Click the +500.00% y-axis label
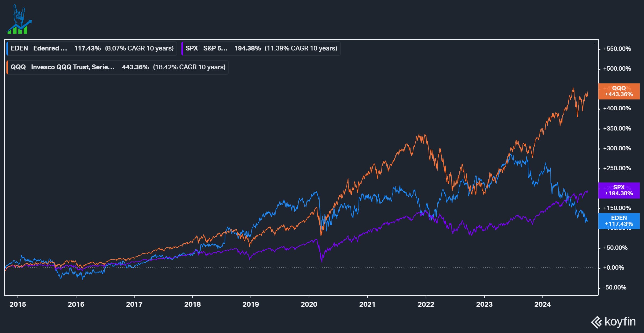The height and width of the screenshot is (333, 644). tap(617, 69)
